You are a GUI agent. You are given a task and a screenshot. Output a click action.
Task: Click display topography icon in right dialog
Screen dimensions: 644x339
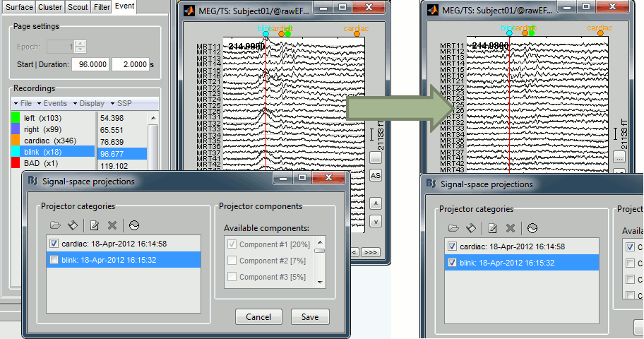pyautogui.click(x=532, y=228)
